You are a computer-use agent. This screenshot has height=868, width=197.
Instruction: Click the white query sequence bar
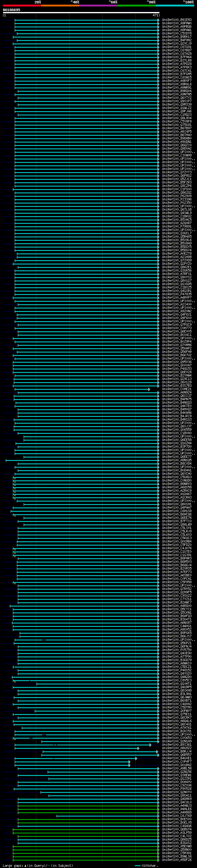pyautogui.click(x=81, y=13)
